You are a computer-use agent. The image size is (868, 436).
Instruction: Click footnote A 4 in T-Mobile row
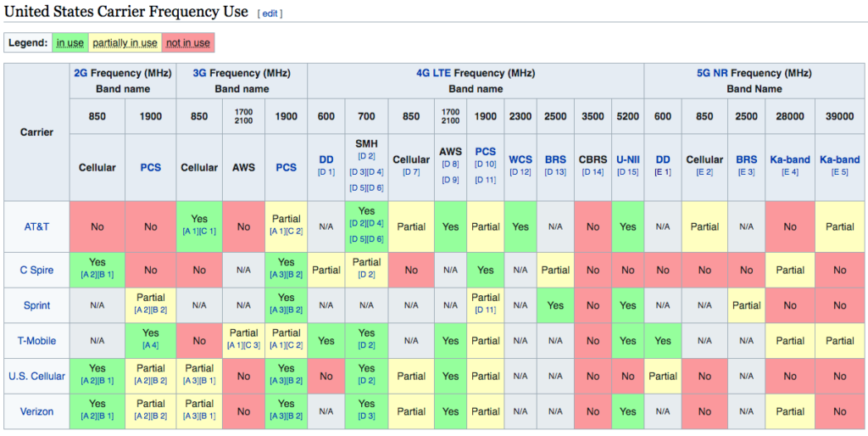151,345
